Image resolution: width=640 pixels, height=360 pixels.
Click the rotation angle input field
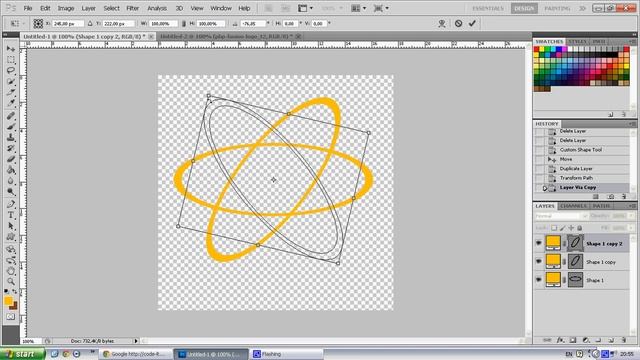pos(253,24)
